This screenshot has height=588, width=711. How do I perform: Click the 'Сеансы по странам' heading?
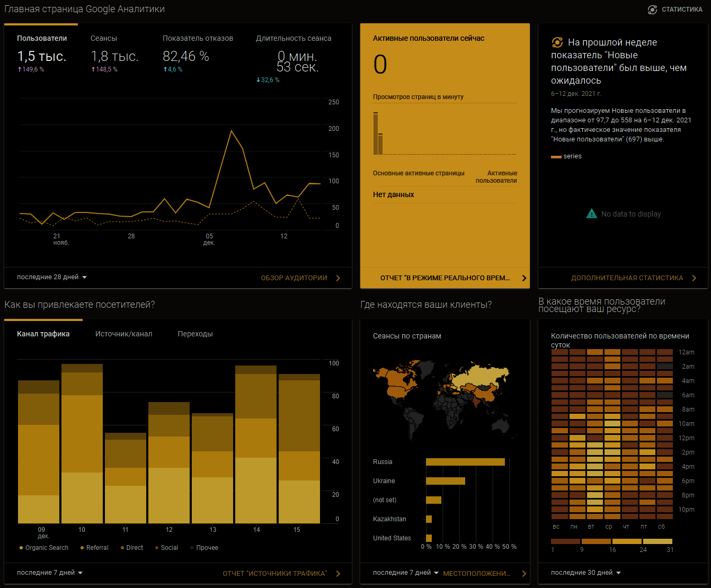pos(407,336)
